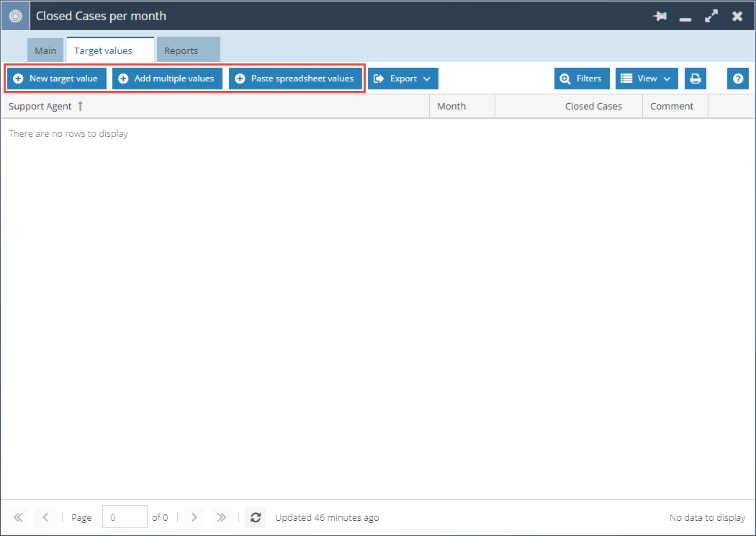
Task: Click Add multiple values button
Action: pyautogui.click(x=167, y=79)
